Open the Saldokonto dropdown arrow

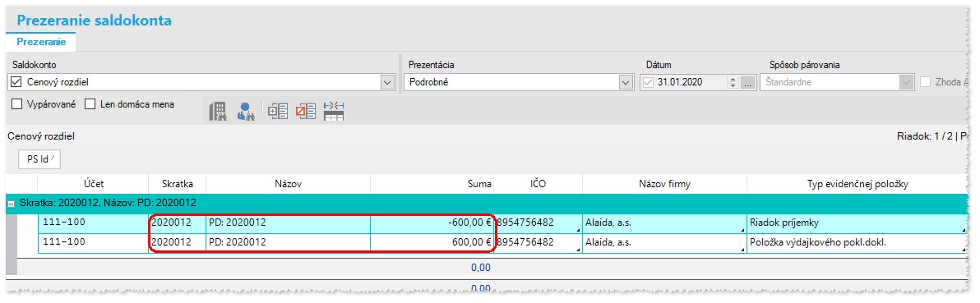pos(387,82)
